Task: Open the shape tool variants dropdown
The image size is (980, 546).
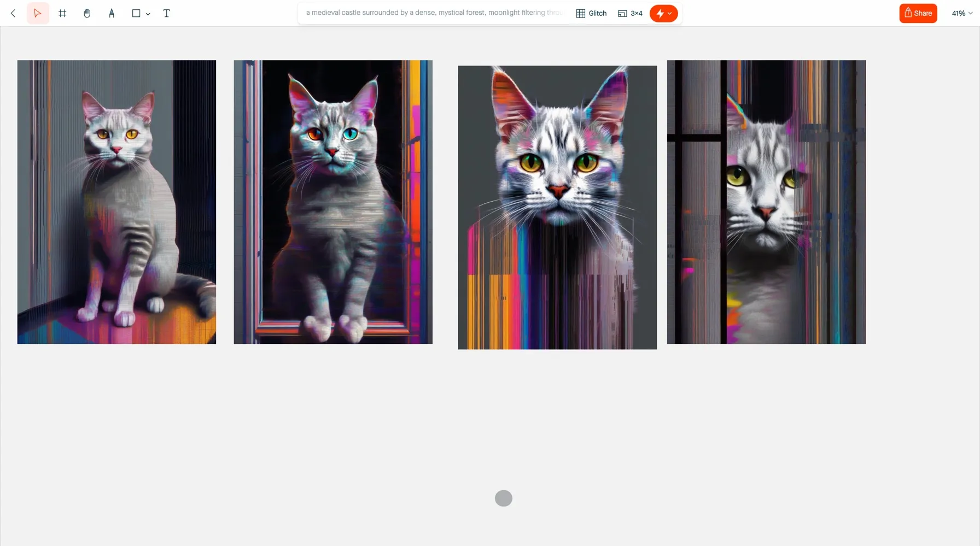Action: [148, 14]
